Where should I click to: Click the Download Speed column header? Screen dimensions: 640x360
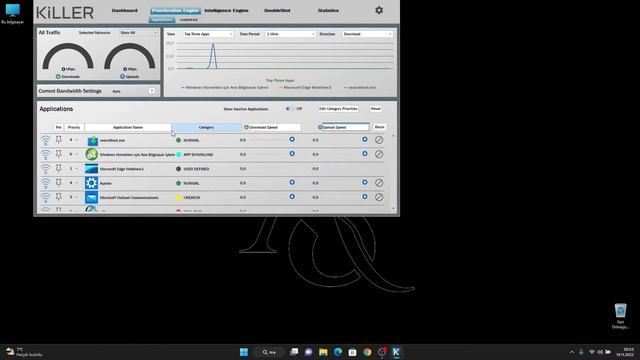[x=271, y=127]
